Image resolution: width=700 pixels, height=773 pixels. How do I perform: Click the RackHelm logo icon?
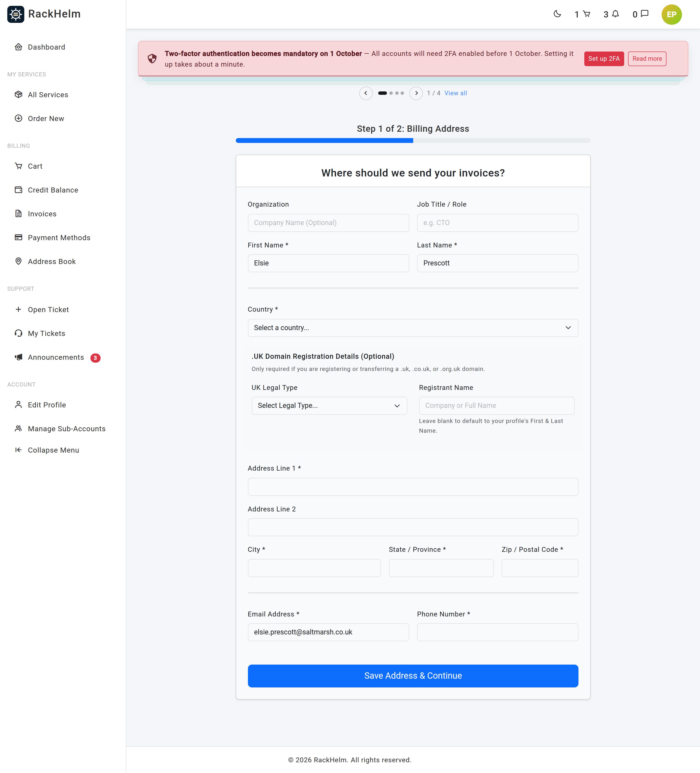(x=16, y=14)
